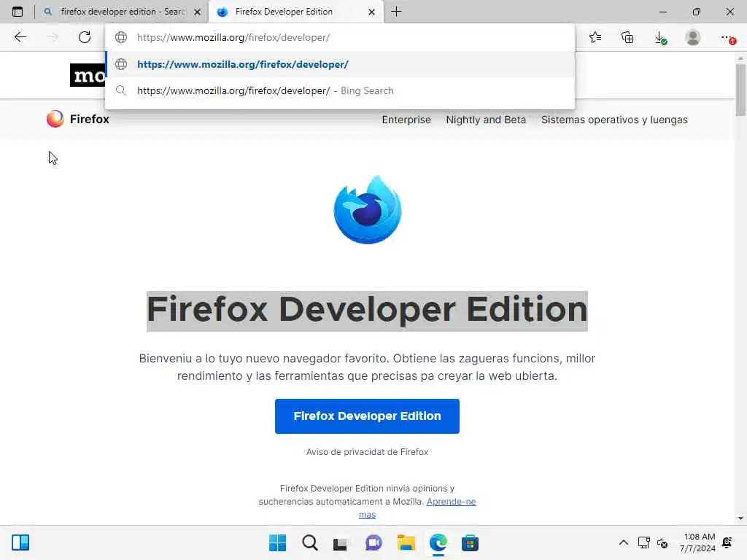Select the Firefox Developer Edition tab
Image resolution: width=747 pixels, height=560 pixels.
point(295,12)
